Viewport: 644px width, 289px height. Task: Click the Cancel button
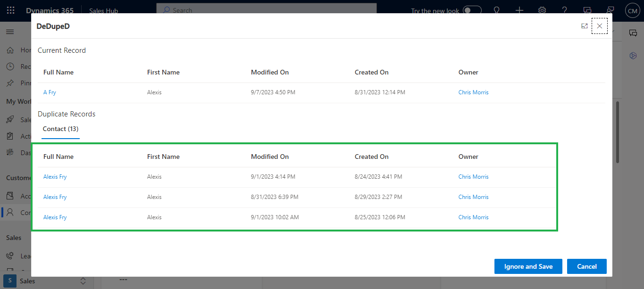pos(586,266)
